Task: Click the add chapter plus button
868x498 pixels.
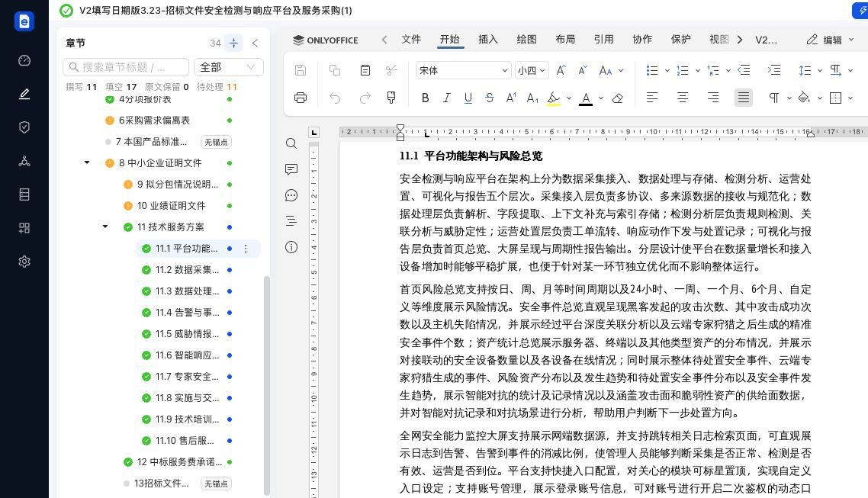Action: click(234, 43)
